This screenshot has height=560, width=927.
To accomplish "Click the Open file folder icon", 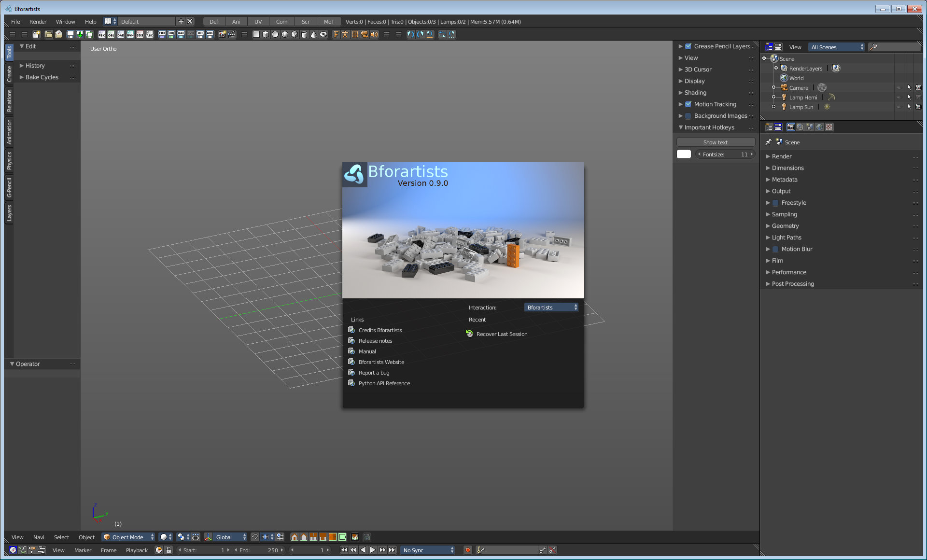I will [48, 34].
